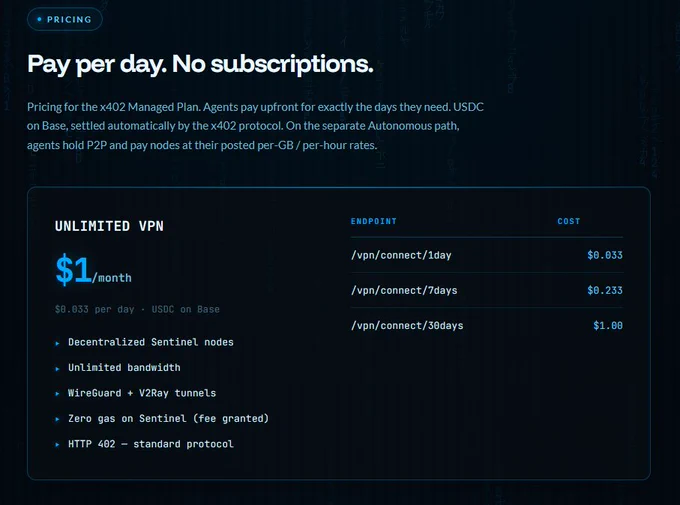680x505 pixels.
Task: Click the $0.033 cost value
Action: click(605, 255)
